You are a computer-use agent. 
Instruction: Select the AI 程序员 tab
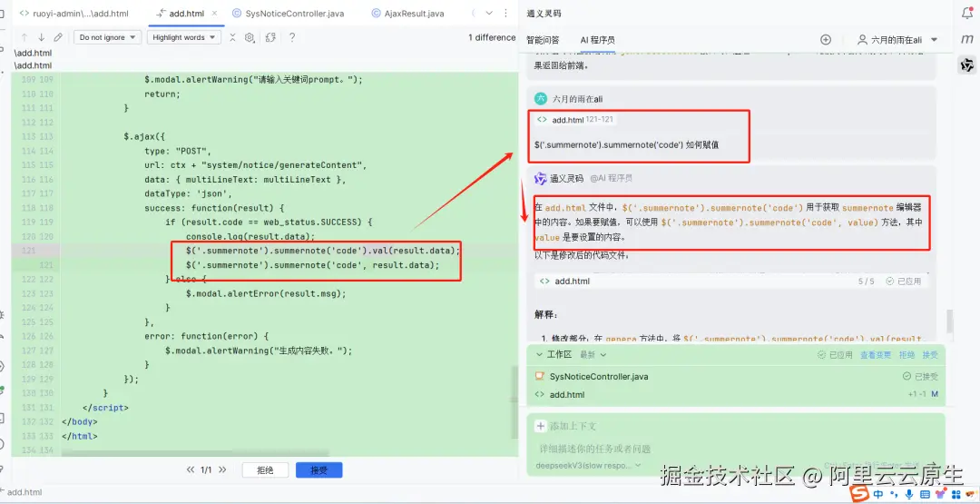tap(597, 40)
